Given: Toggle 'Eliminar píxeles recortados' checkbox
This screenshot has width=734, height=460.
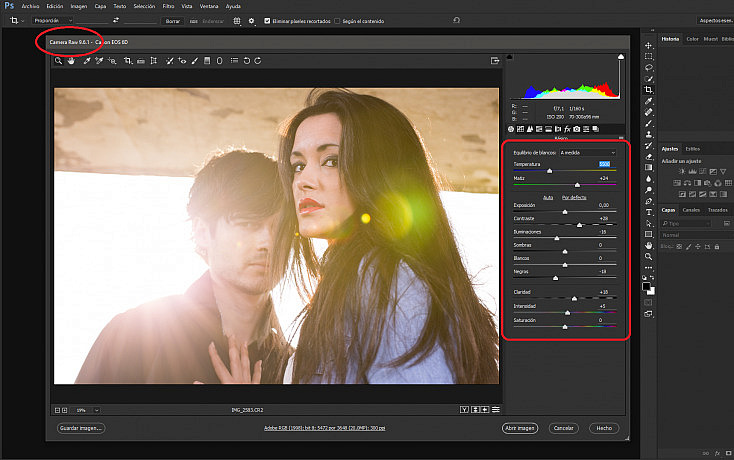Looking at the screenshot, I should pos(267,21).
